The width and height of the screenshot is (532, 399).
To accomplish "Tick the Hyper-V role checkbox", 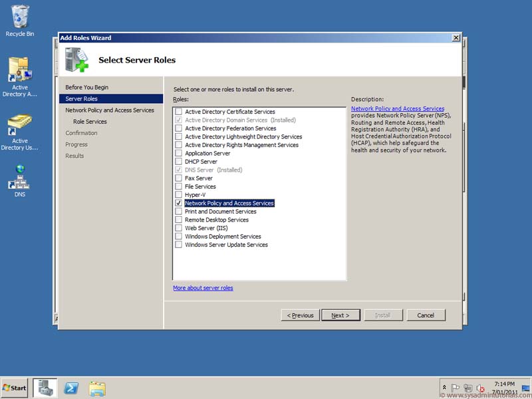I will [x=178, y=195].
